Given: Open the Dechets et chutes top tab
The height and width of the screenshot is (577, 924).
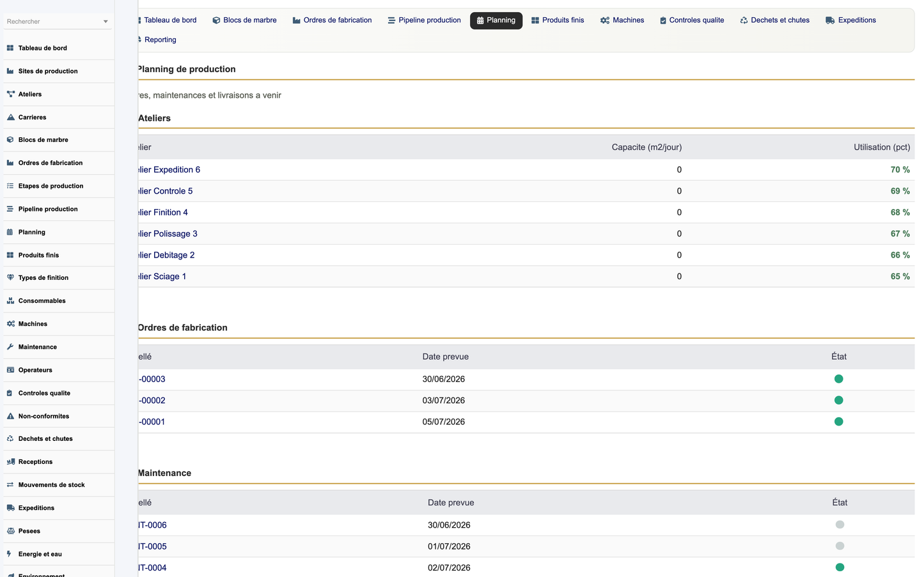Looking at the screenshot, I should click(x=775, y=20).
